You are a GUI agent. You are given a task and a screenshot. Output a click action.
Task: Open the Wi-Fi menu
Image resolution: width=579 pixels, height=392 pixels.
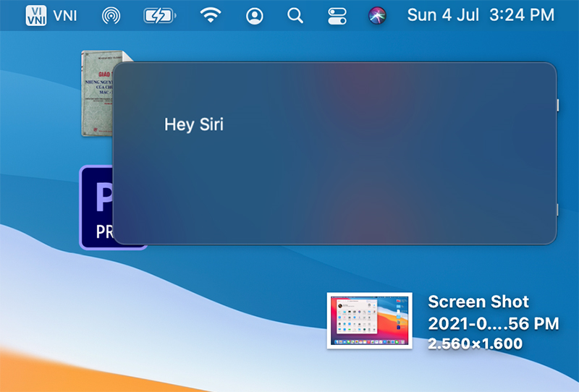tap(211, 15)
